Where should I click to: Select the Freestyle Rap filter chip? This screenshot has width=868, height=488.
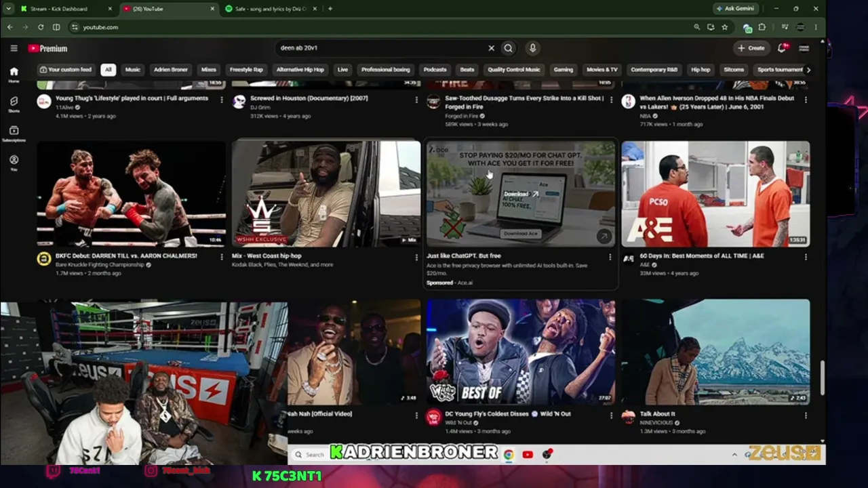pos(246,69)
